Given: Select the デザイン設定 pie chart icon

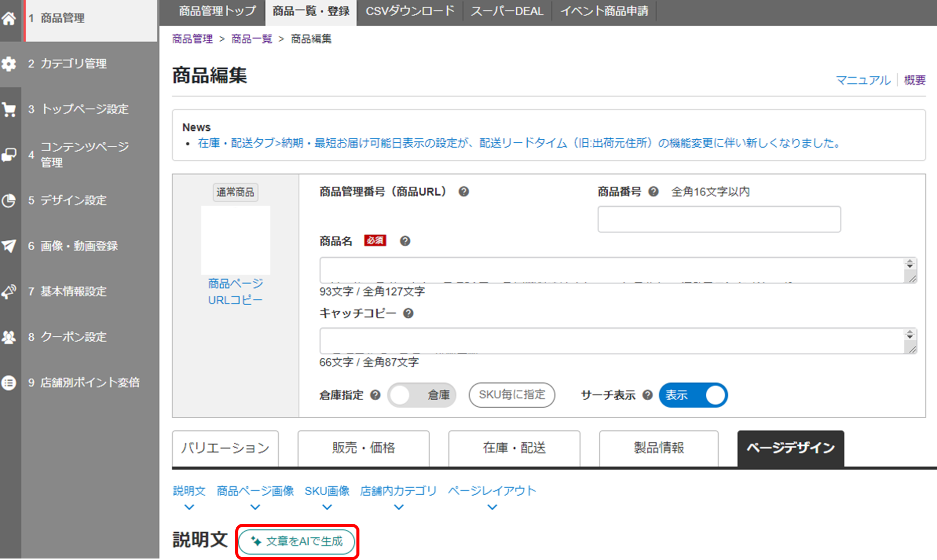Looking at the screenshot, I should [x=10, y=200].
